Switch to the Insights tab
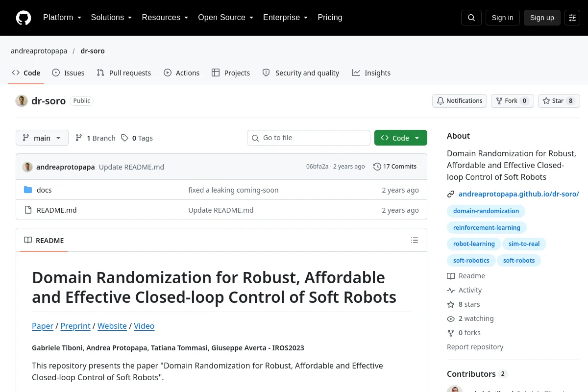Viewport: 588px width, 392px height. (371, 73)
